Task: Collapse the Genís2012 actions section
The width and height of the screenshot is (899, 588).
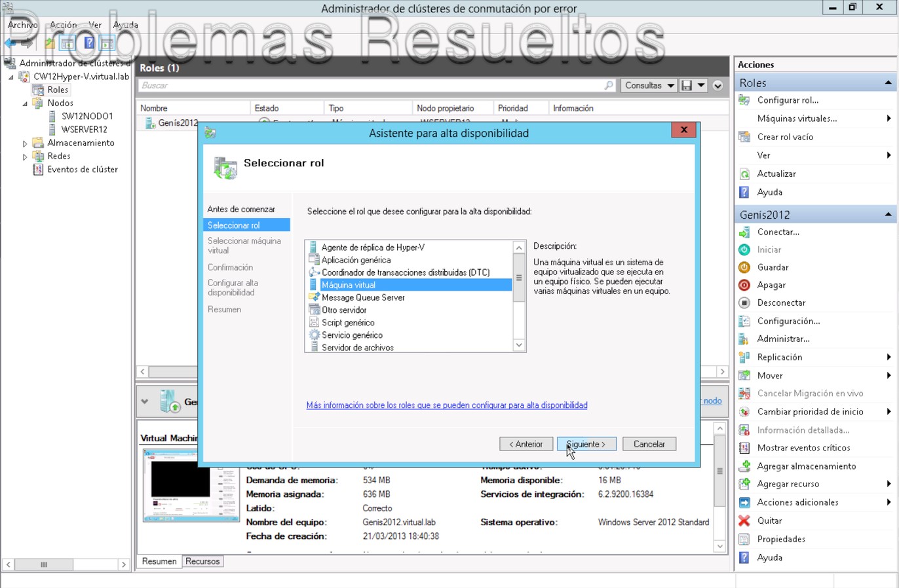Action: (x=888, y=214)
